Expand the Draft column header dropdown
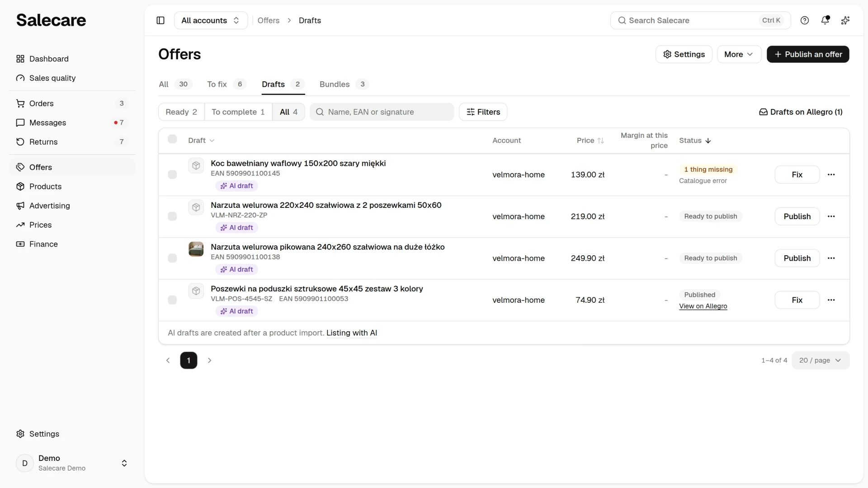Screen dimensions: 868x488 click(x=201, y=141)
